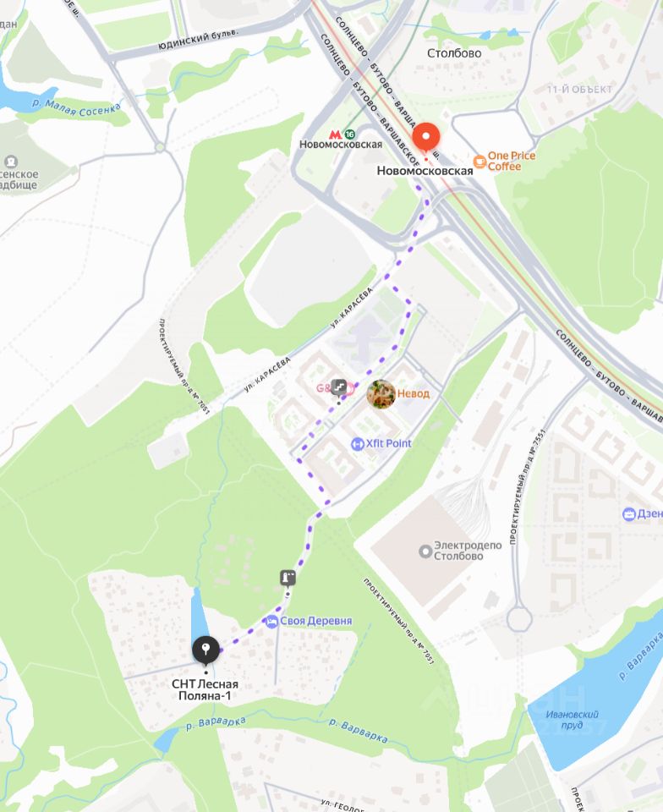Open the One Price Coffee cup icon
Viewport: 663px width, 812px height.
point(479,161)
